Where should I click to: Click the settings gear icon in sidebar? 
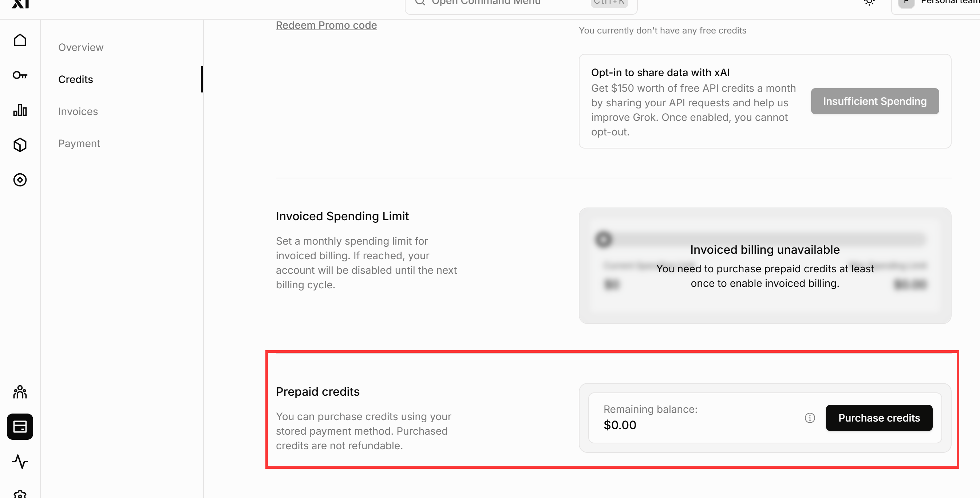coord(20,494)
